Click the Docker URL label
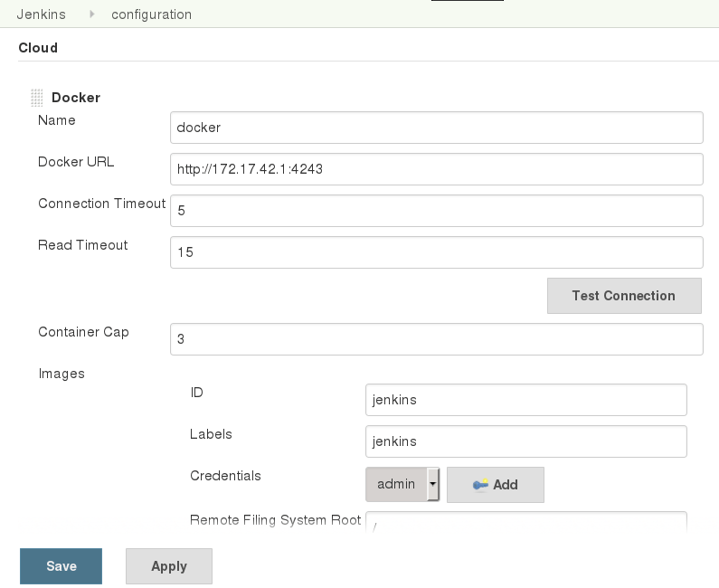 76,162
